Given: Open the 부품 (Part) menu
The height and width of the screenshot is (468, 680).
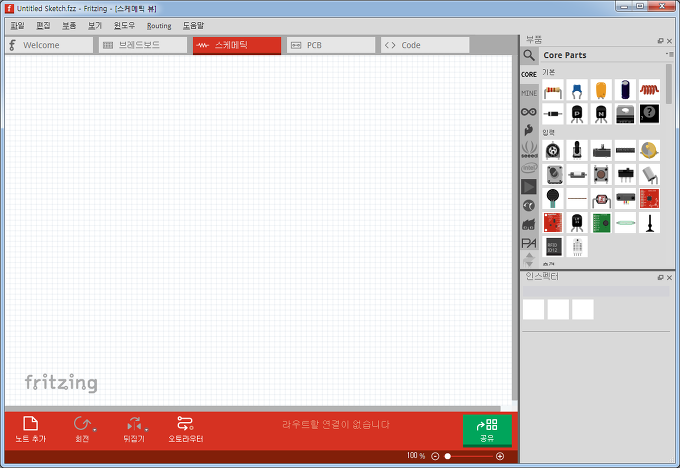Looking at the screenshot, I should point(69,26).
